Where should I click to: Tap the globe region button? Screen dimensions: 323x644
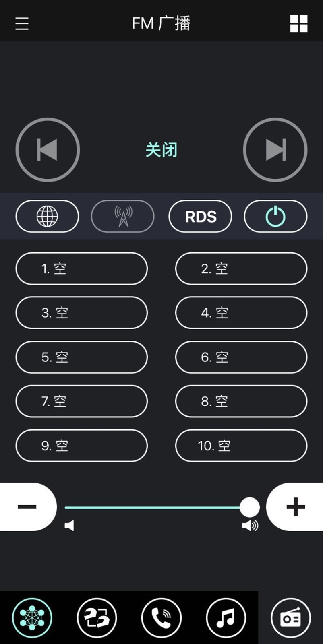(x=47, y=217)
